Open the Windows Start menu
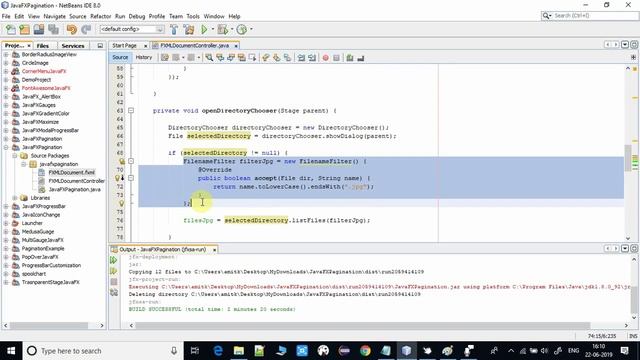Viewport: 640px width, 360px height. click(11, 351)
